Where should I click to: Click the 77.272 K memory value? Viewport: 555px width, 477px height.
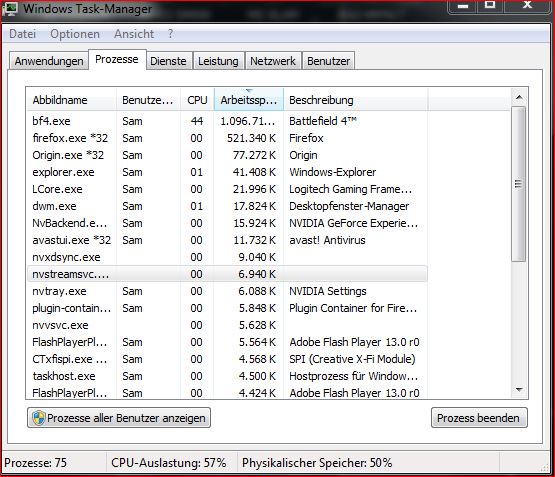click(x=254, y=155)
